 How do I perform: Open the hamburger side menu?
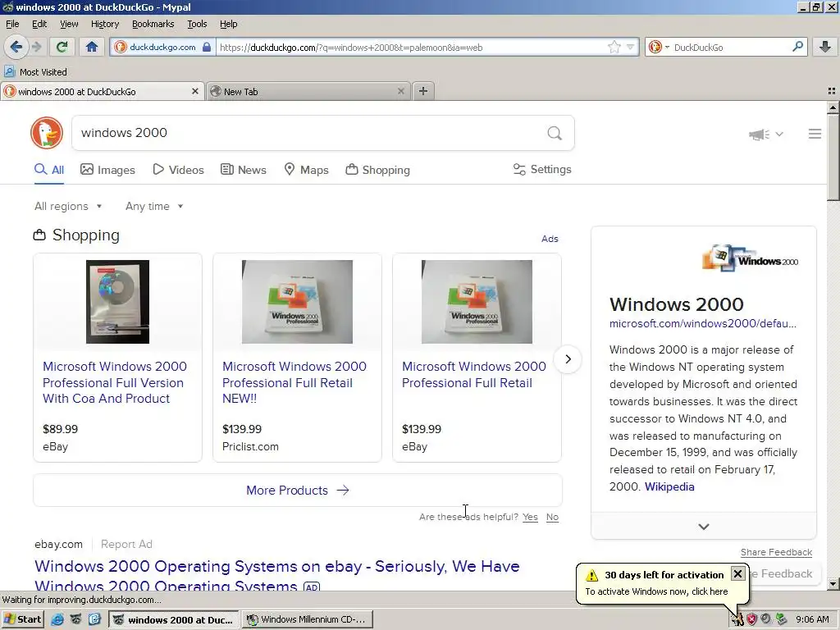coord(815,134)
